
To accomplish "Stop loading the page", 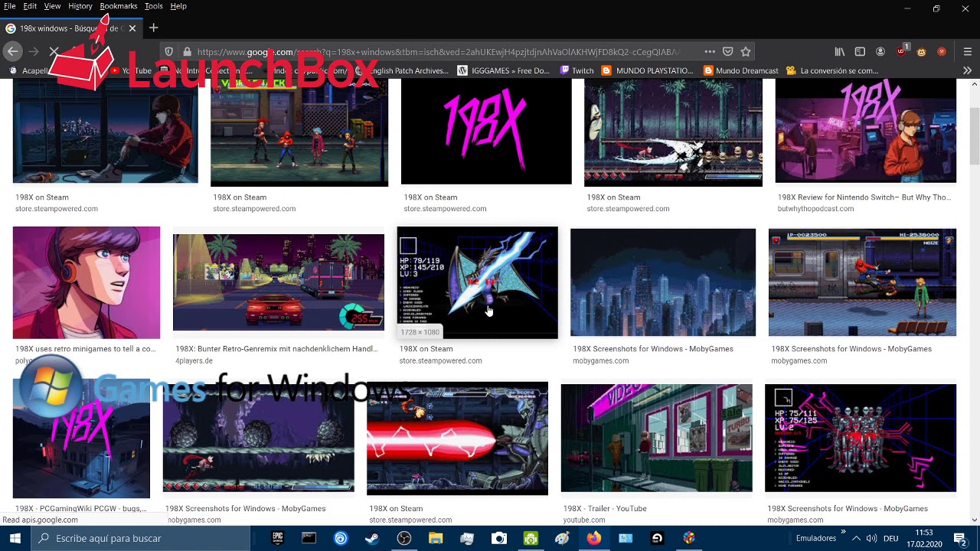I will pos(54,51).
